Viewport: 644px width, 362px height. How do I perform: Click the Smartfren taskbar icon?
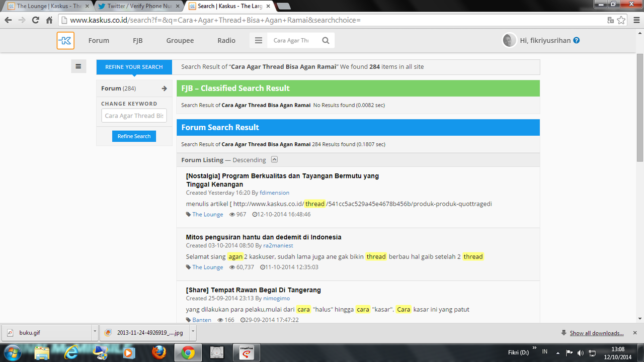click(247, 352)
